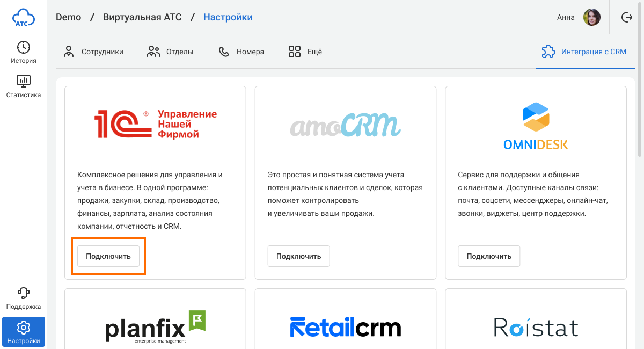Image resolution: width=644 pixels, height=349 pixels.
Task: Click the logout arrow icon
Action: (x=626, y=17)
